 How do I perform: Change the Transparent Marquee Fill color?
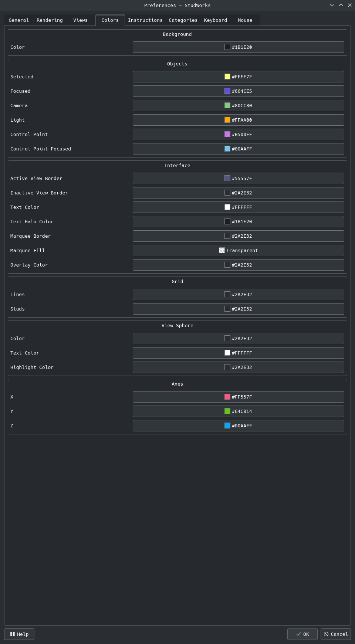239,251
